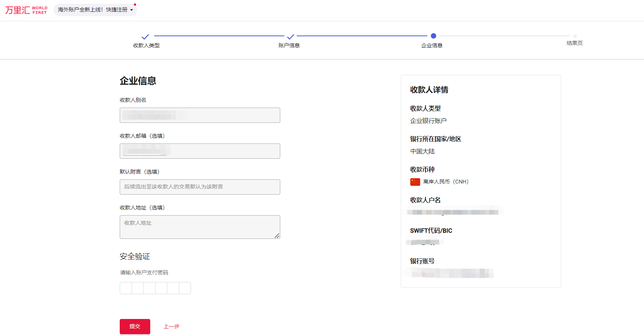Viewport: 644px width, 335px height.
Task: Click the last payment password digit box
Action: (x=185, y=288)
